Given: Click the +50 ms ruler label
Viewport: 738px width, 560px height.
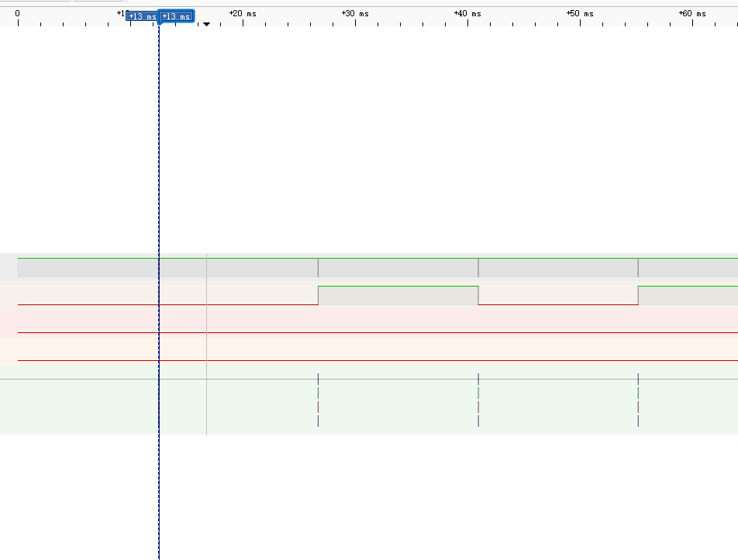Looking at the screenshot, I should (581, 14).
